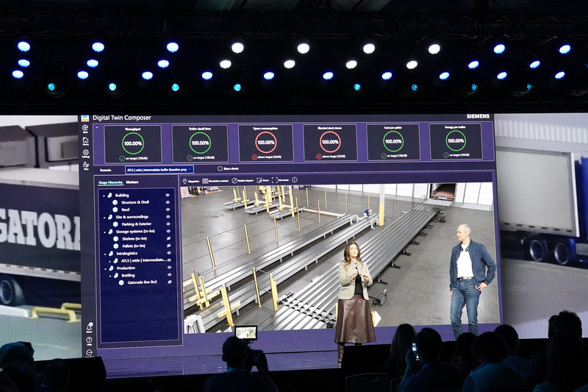The image size is (588, 392).
Task: Click the Toggle visibility eye for Production
Action: pos(169,268)
